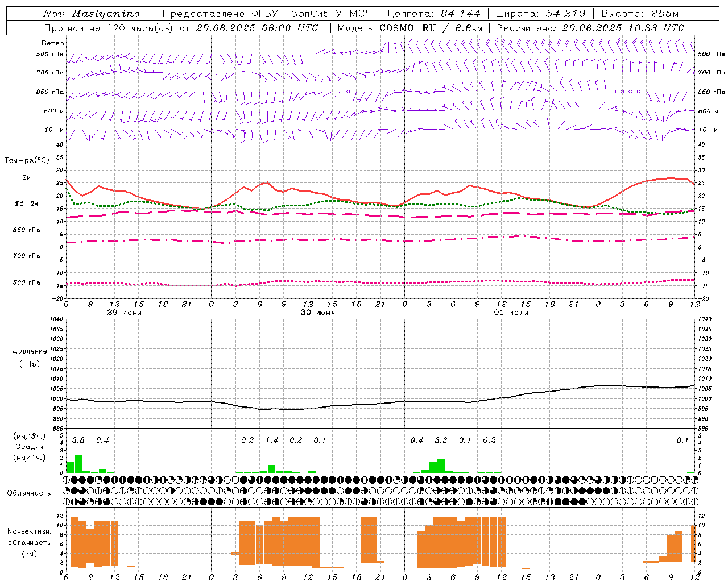This screenshot has height=582, width=728.
Task: Click the tallest green precipitation bar on 29 июня
Action: 78,464
